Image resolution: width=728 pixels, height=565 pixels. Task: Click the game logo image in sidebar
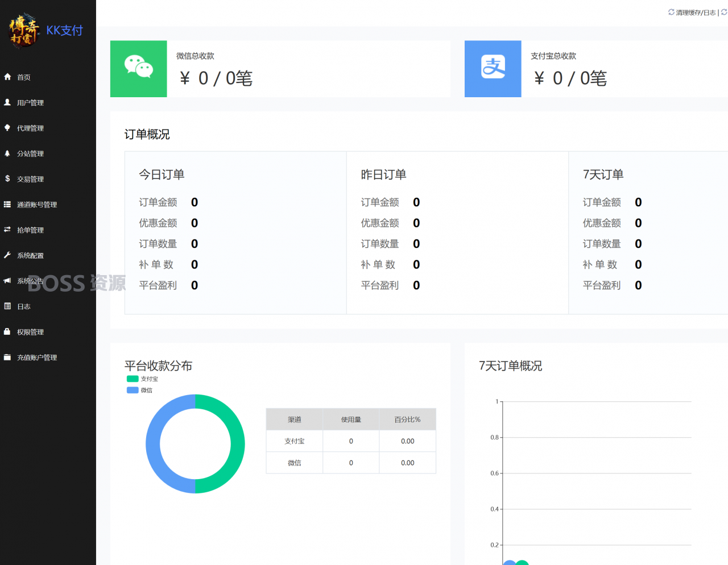tap(24, 30)
